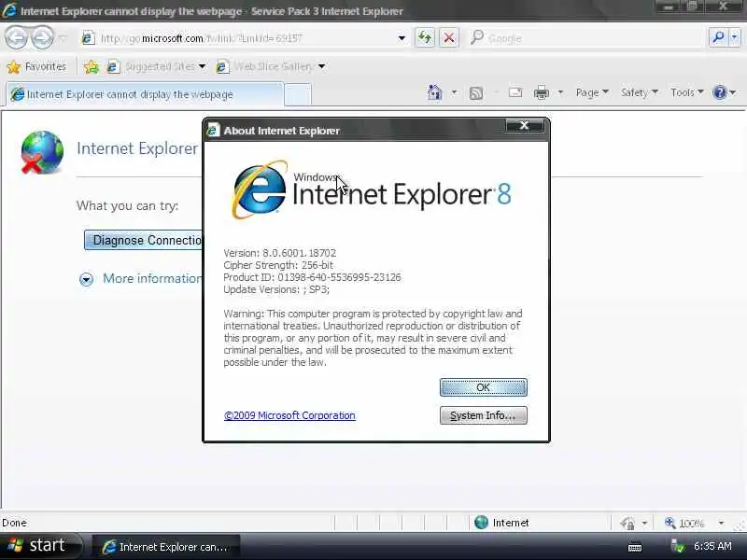This screenshot has height=560, width=747.
Task: Expand the Home button dropdown arrow
Action: click(x=454, y=92)
